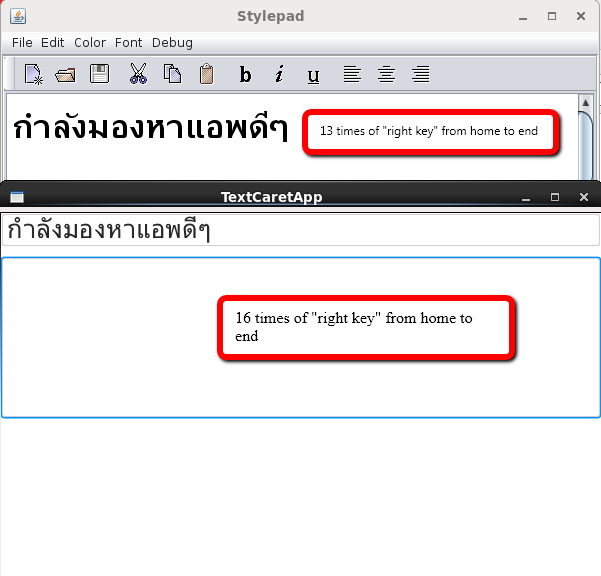Right-align text using toolbar icon
The height and width of the screenshot is (576, 601).
click(421, 74)
